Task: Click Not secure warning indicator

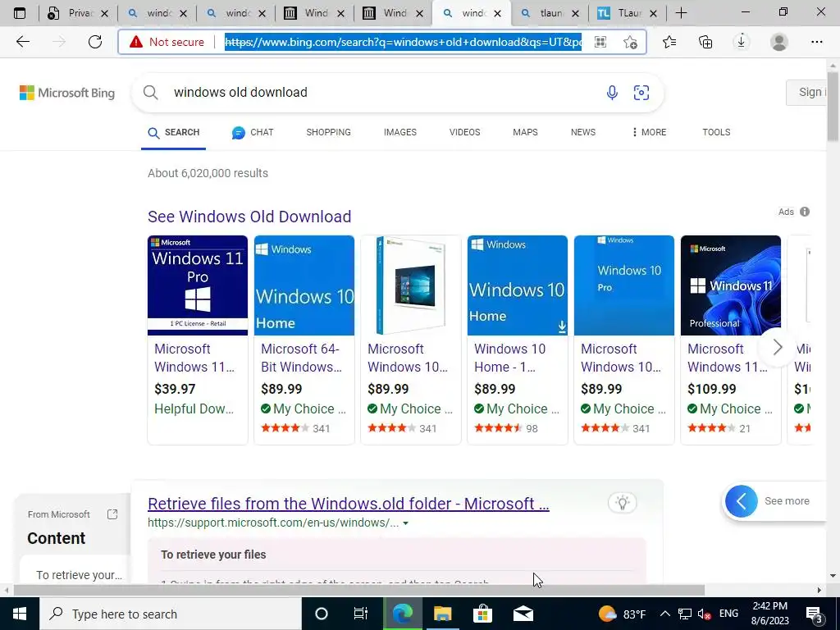Action: (167, 42)
